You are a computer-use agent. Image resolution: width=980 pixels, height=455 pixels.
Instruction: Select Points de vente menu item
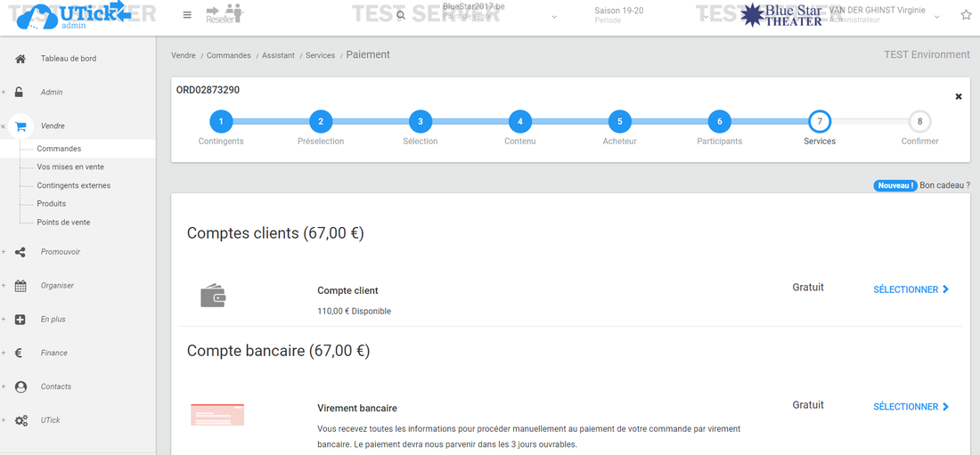click(63, 223)
